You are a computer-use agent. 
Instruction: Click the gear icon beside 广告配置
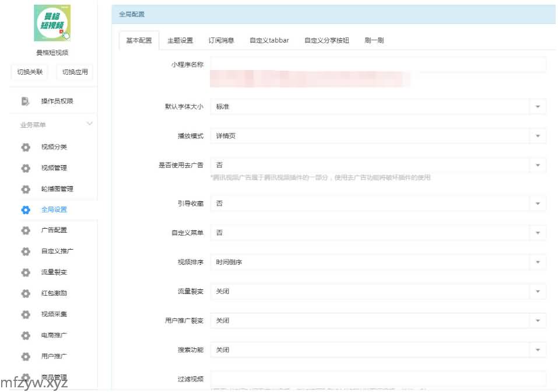[x=26, y=230]
